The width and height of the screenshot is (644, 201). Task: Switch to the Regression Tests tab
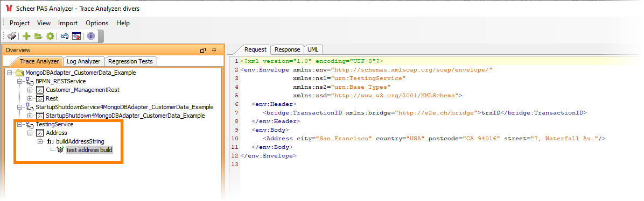click(x=131, y=61)
